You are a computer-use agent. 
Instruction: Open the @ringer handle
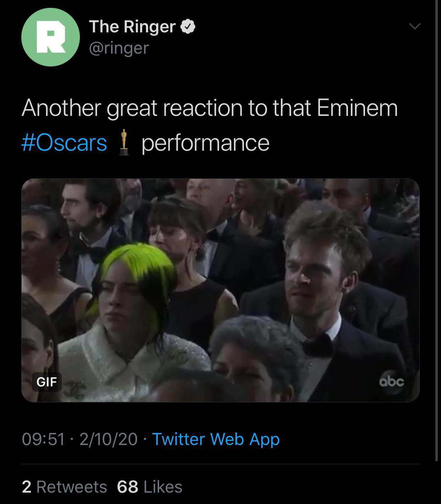[119, 48]
